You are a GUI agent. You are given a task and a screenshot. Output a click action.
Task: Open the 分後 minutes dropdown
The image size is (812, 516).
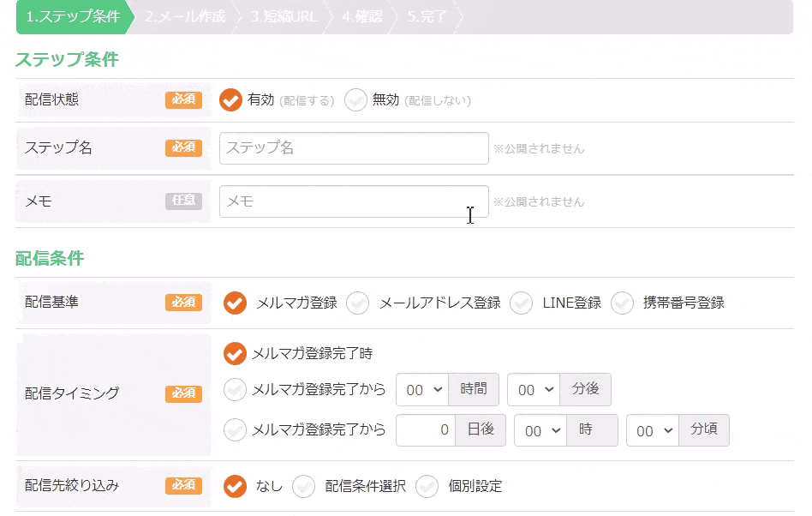click(x=534, y=390)
